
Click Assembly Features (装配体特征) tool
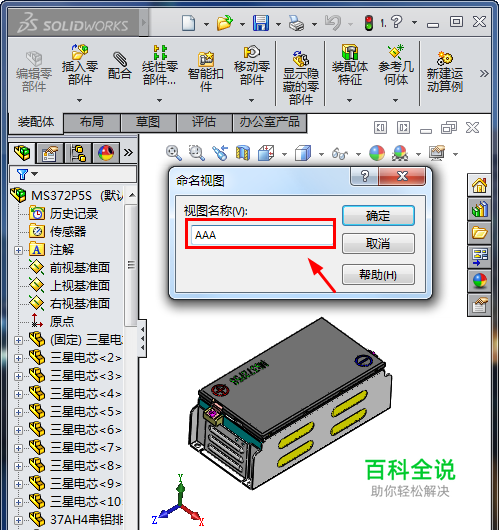[350, 65]
